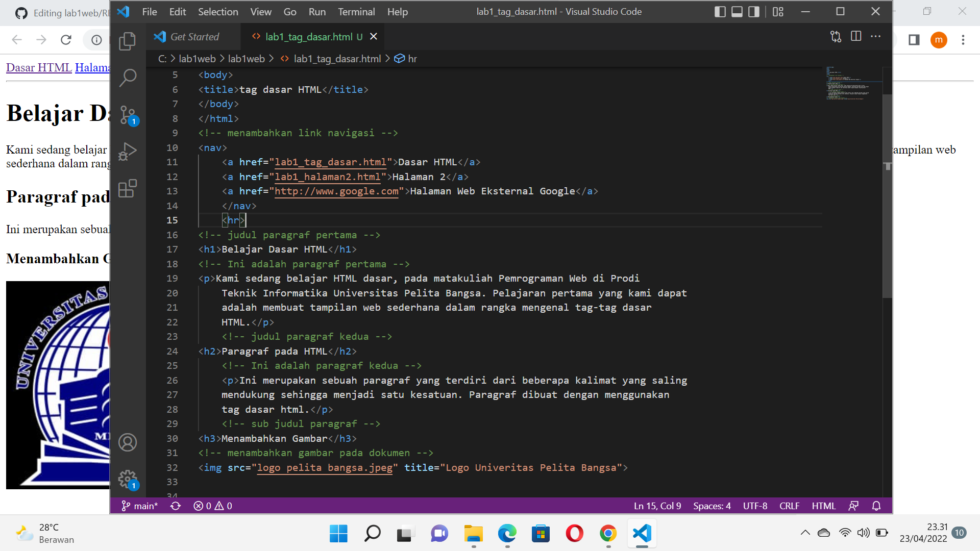Toggle the Primary Side Bar visibility

[720, 11]
